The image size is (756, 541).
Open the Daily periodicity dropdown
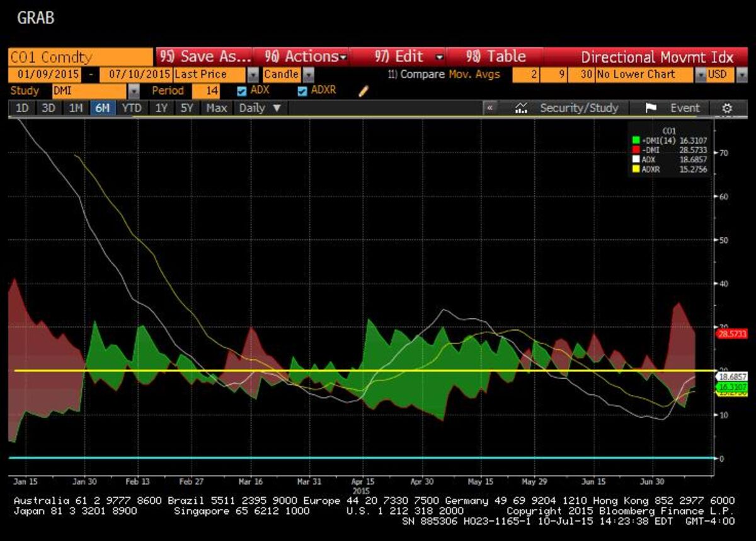coord(260,108)
